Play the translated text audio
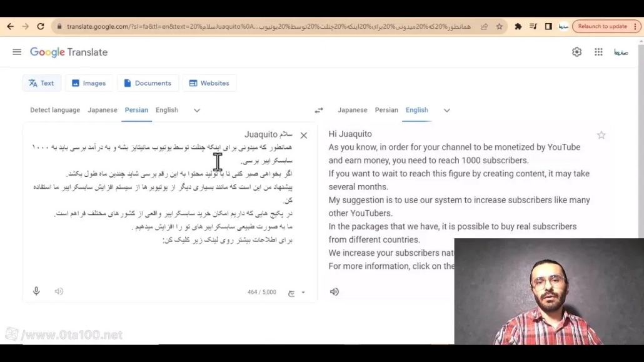The height and width of the screenshot is (362, 644). (x=335, y=292)
